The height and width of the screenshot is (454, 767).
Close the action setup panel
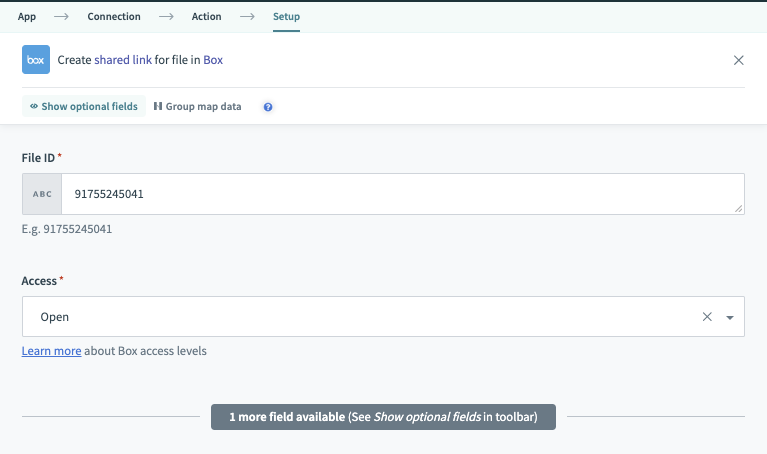pyautogui.click(x=739, y=60)
